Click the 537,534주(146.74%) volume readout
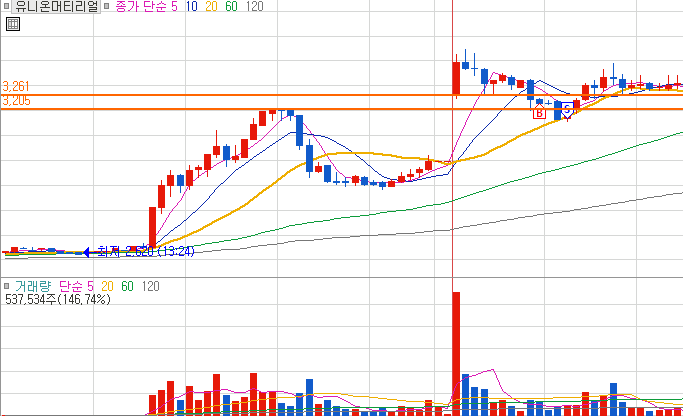 pos(58,299)
